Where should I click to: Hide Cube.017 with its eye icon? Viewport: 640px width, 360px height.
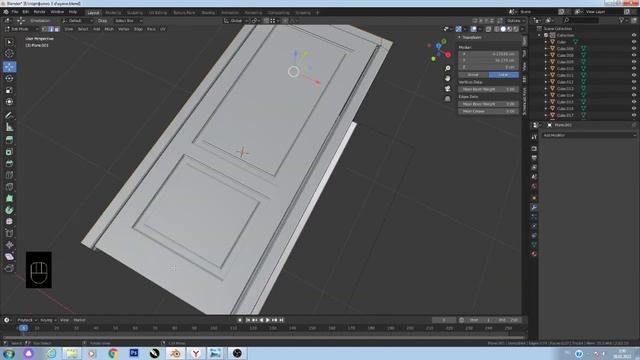tap(634, 115)
